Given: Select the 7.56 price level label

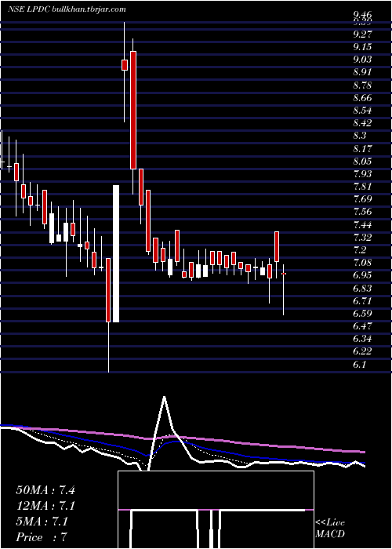Looking at the screenshot, I should [x=362, y=212].
